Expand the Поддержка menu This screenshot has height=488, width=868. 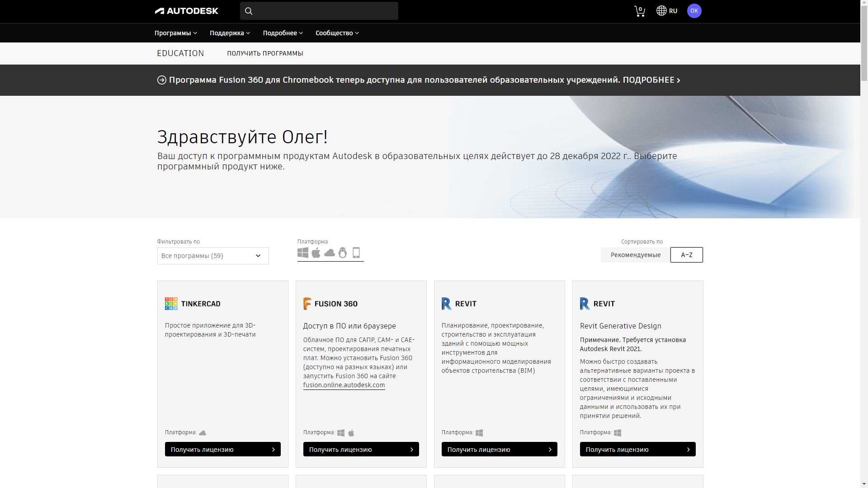point(230,33)
